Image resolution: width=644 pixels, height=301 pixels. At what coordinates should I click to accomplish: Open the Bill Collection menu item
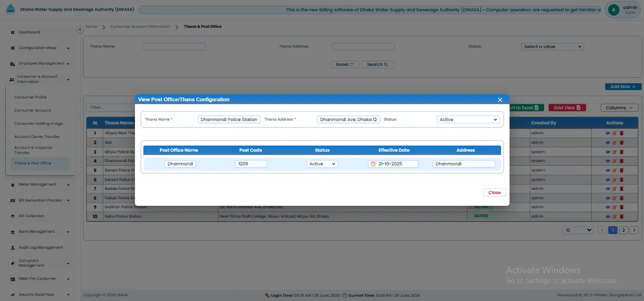point(31,216)
